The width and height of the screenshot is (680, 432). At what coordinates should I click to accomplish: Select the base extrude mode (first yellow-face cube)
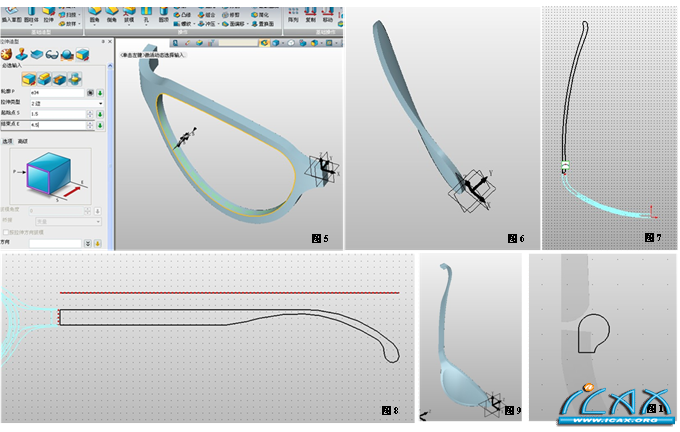pos(29,79)
